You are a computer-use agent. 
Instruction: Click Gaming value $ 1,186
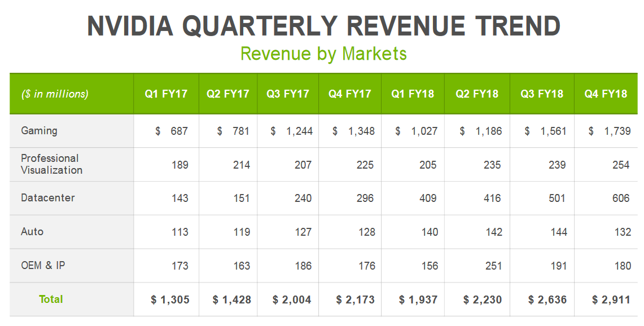pyautogui.click(x=481, y=131)
